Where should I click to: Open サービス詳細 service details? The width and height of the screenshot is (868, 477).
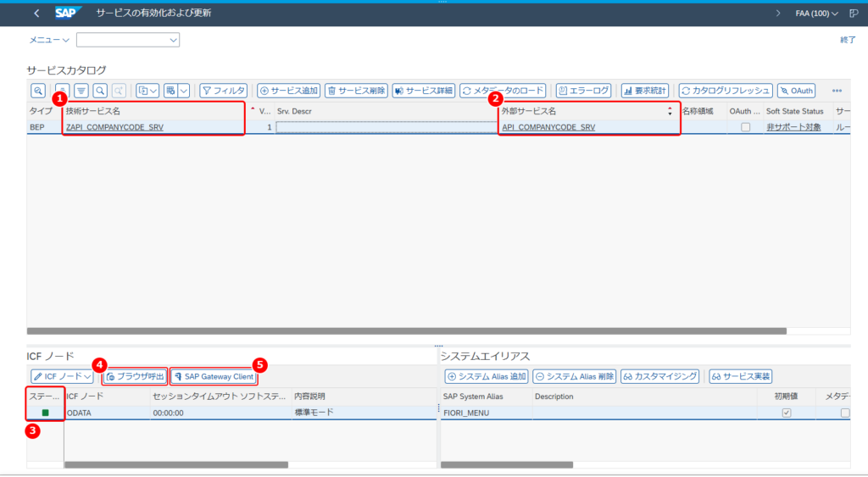[424, 91]
